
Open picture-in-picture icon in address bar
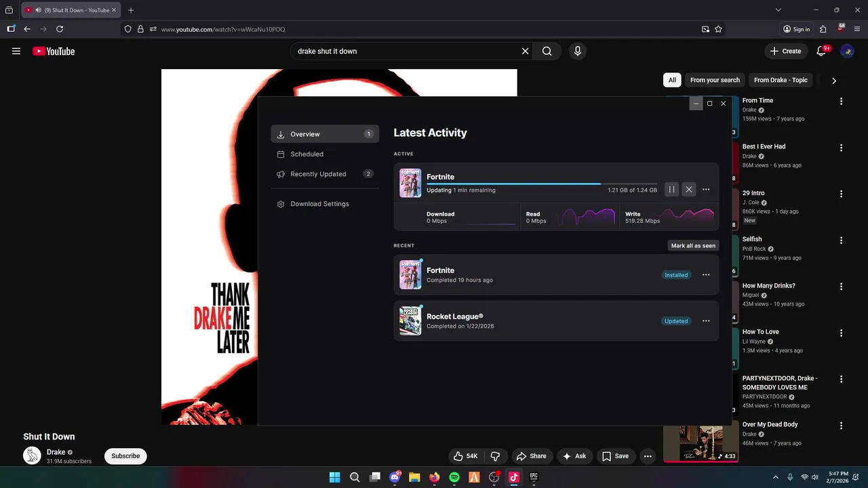pos(706,29)
